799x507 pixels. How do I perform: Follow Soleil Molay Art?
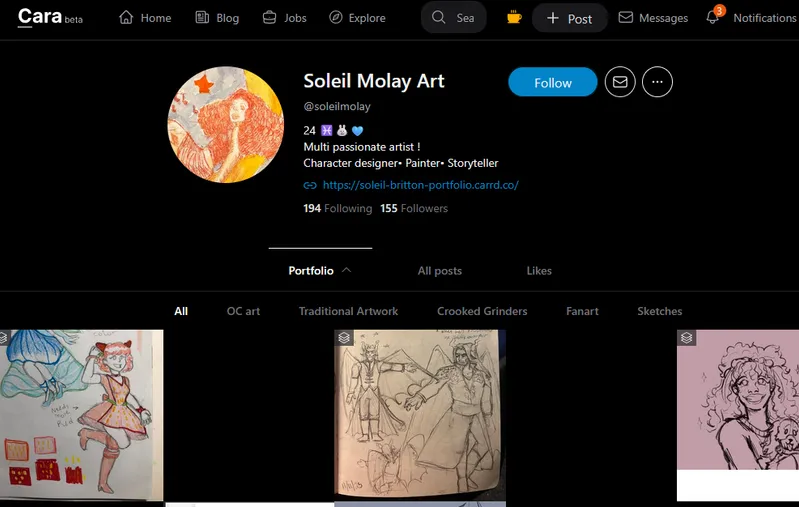[x=552, y=83]
